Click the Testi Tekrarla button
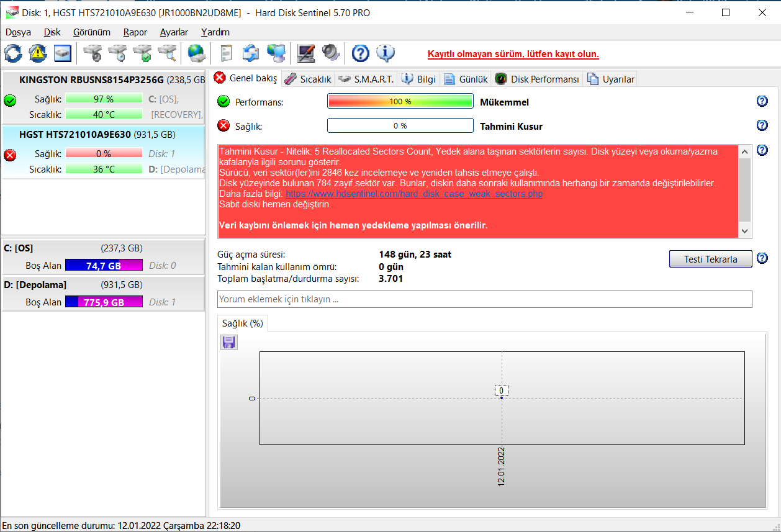The image size is (781, 532). pos(711,259)
